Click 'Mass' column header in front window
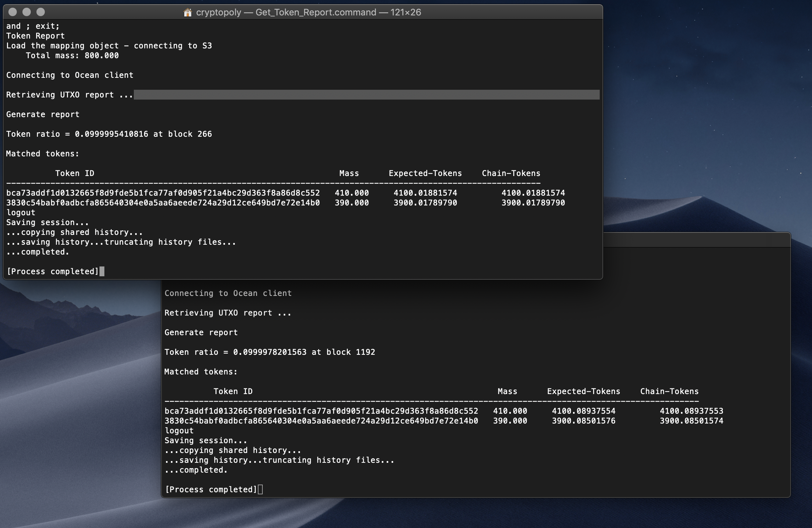The image size is (812, 528). coord(349,173)
